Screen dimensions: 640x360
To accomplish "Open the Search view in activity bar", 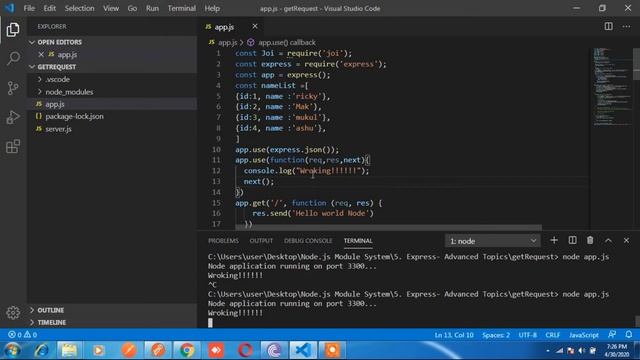I will pos(13,58).
